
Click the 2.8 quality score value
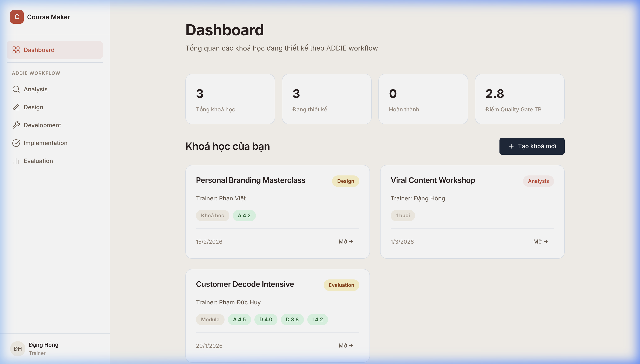click(x=495, y=94)
